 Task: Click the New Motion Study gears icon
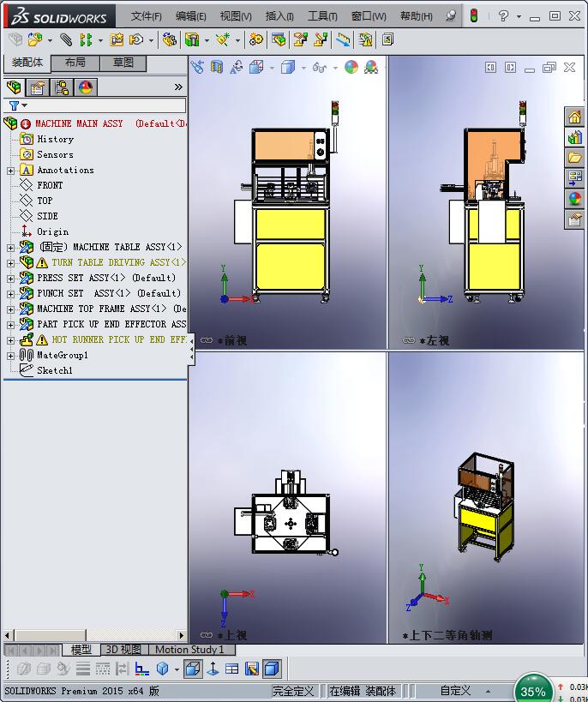[256, 39]
